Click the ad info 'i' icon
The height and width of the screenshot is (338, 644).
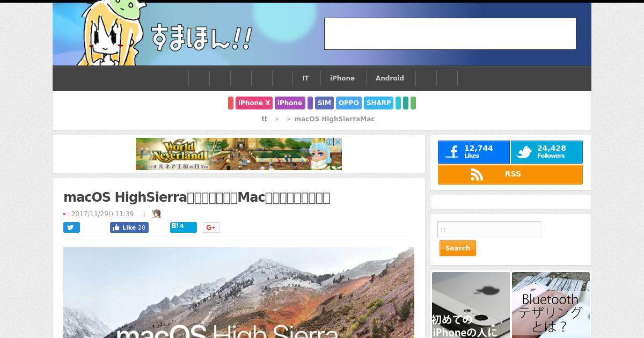point(330,142)
